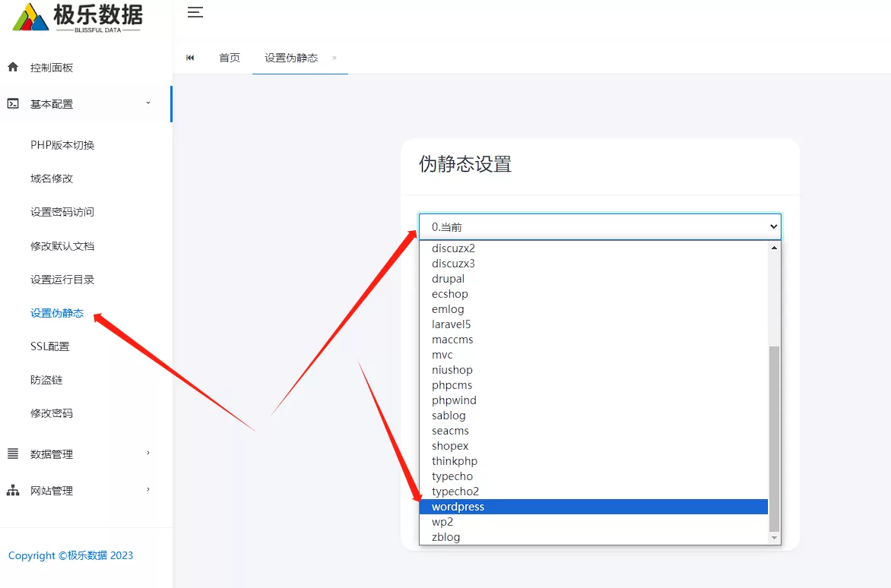This screenshot has height=588, width=891.
Task: Choose typecho2 rewrite rule
Action: (594, 492)
